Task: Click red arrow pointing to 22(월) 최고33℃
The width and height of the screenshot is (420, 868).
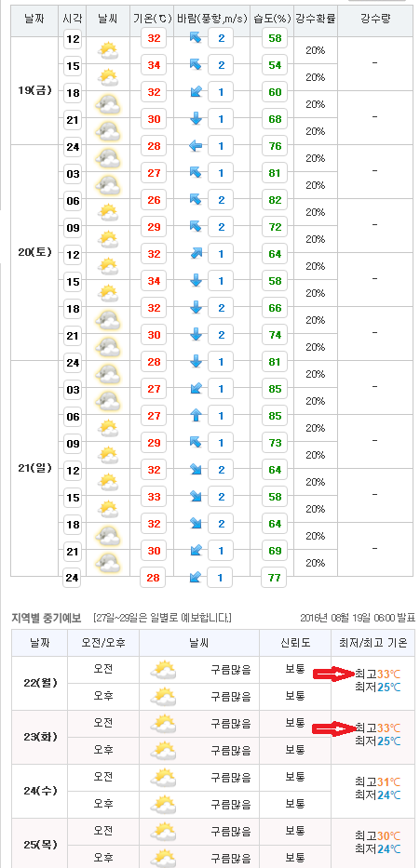Action: (333, 674)
